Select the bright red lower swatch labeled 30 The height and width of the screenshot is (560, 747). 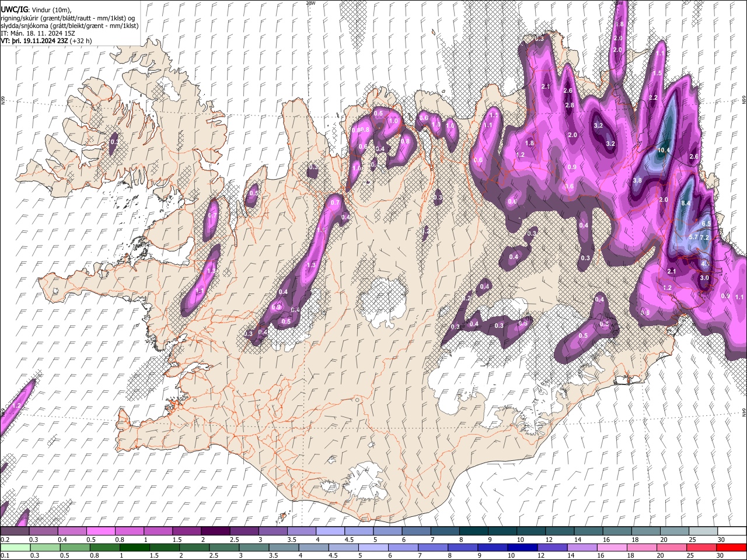point(731,547)
